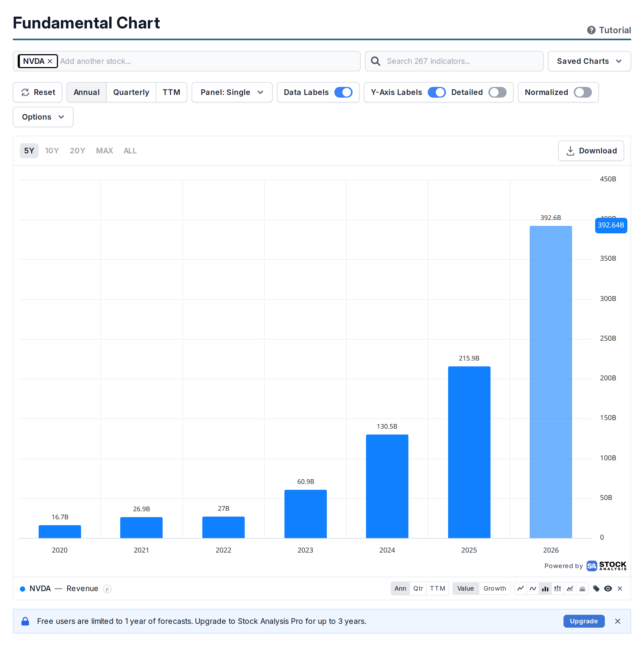Click the Upgrade button
Viewport: 644px width, 655px height.
[x=584, y=621]
